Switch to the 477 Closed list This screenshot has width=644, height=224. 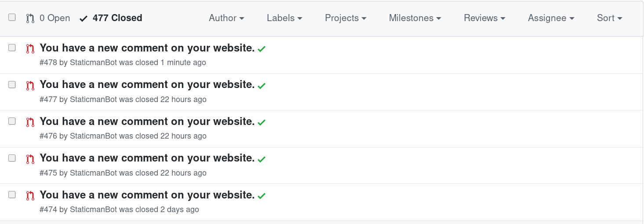pyautogui.click(x=117, y=18)
